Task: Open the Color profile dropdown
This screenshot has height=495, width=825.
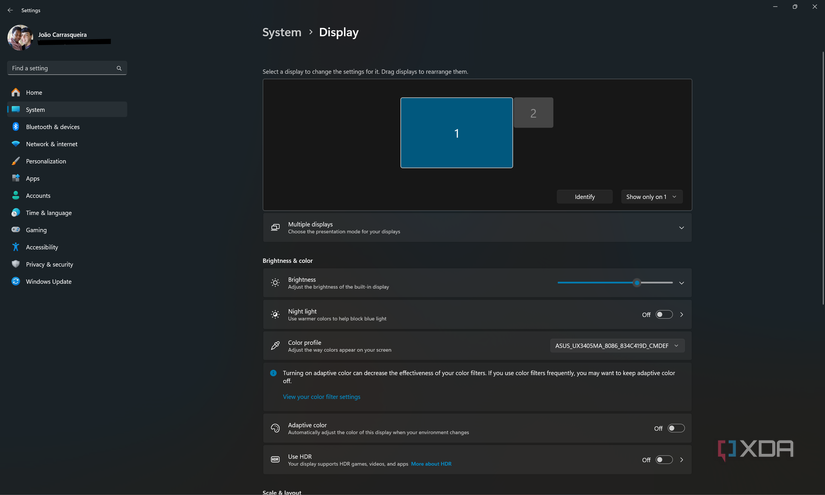Action: [x=617, y=346]
